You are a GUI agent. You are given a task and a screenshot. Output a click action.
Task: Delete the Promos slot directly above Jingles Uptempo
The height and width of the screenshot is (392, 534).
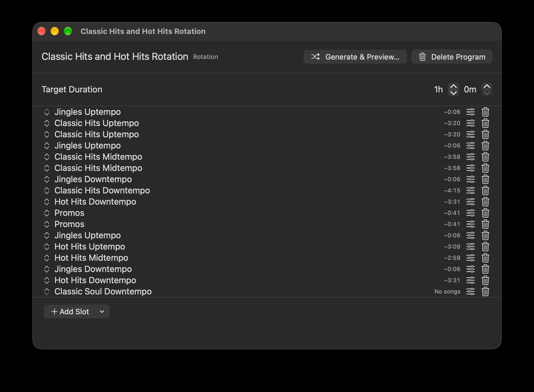click(x=485, y=224)
